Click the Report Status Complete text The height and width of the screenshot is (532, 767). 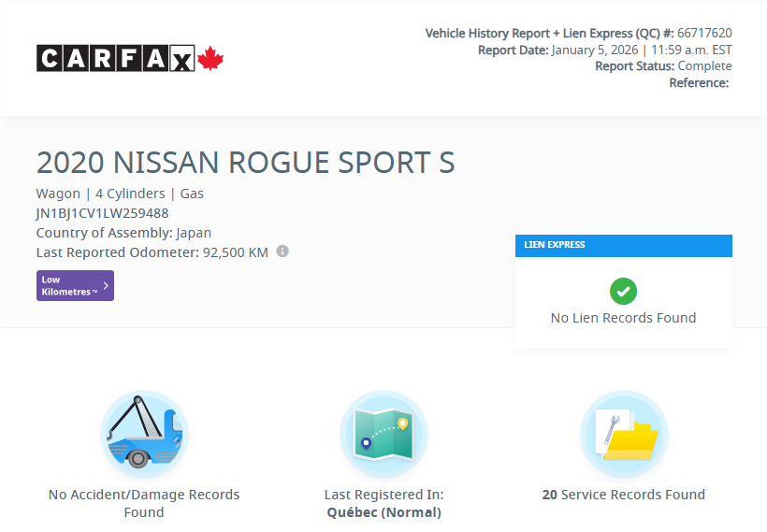pyautogui.click(x=663, y=66)
